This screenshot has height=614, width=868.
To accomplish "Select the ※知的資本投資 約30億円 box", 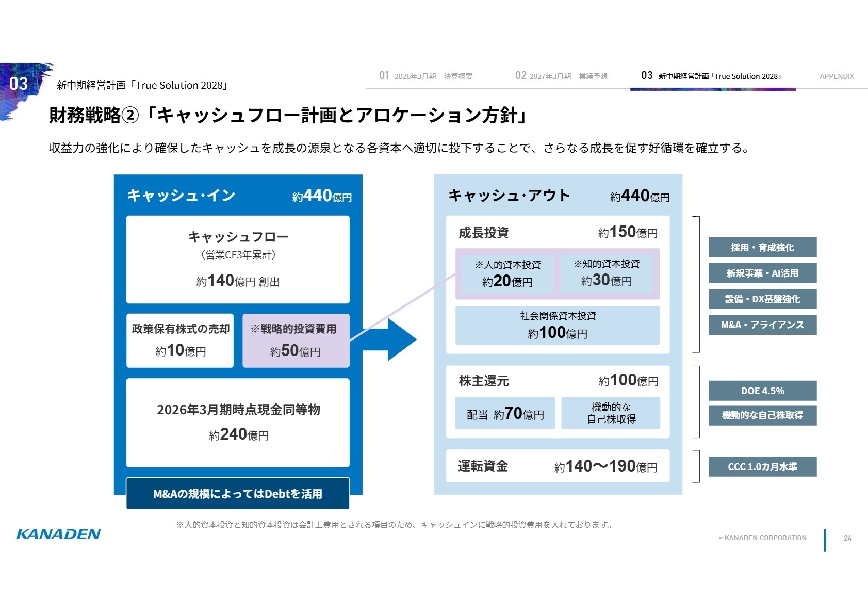I will [607, 273].
